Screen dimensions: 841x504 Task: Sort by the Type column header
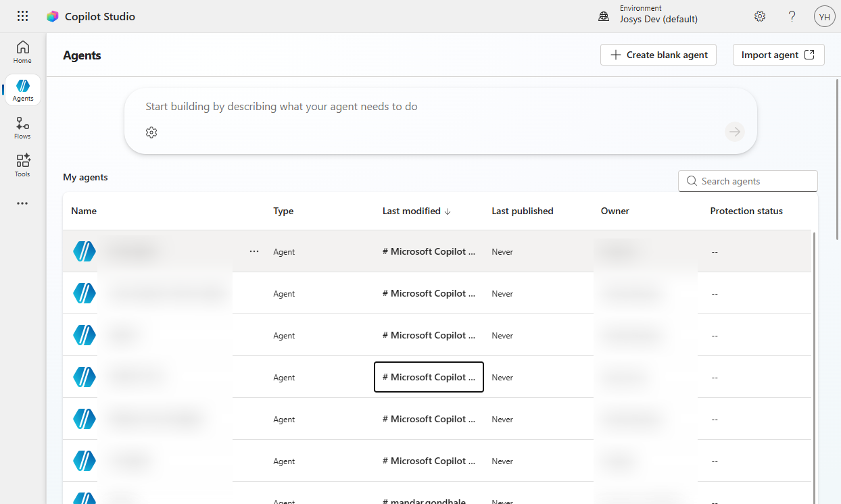coord(283,211)
